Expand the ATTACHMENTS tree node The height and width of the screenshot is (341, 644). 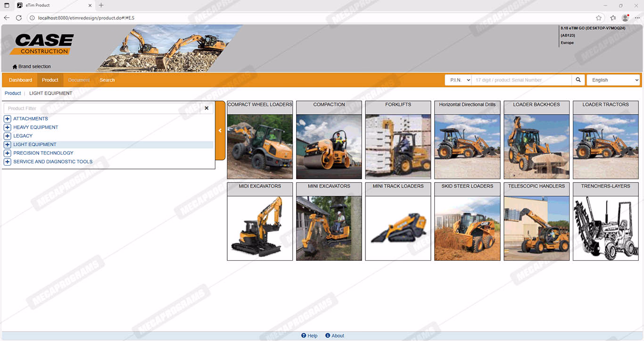[8, 119]
